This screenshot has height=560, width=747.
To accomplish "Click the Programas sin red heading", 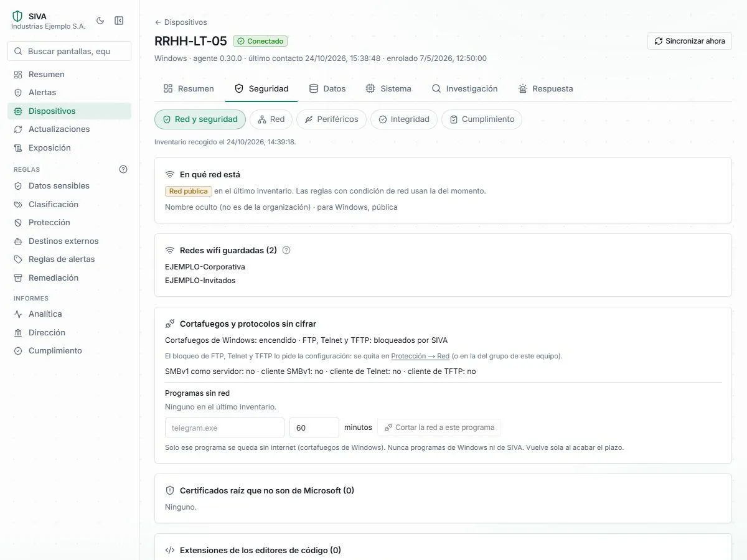I will coord(197,393).
